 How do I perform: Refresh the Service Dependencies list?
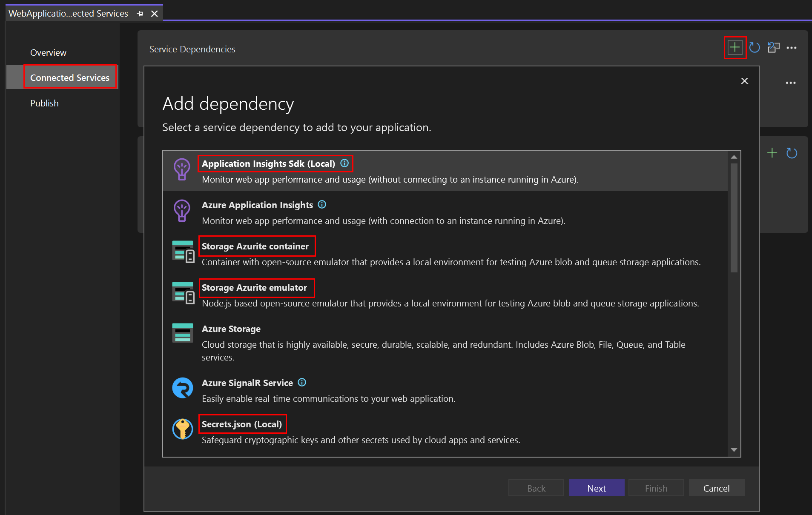tap(754, 48)
